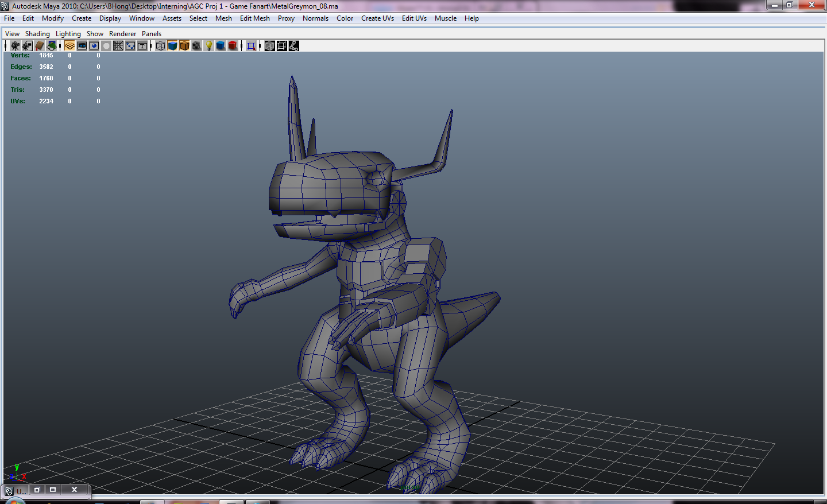Maximize the minimized 'U...' window

tap(53, 490)
